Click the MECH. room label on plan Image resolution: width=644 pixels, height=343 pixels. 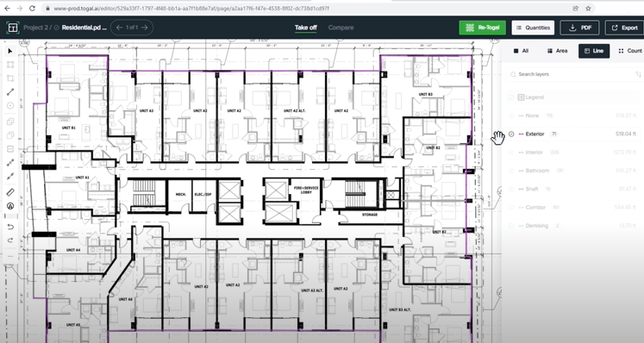[x=181, y=194]
